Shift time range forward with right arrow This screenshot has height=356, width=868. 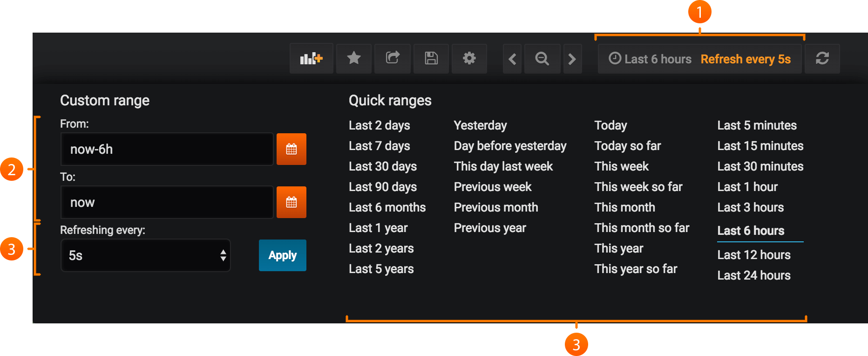(x=572, y=59)
